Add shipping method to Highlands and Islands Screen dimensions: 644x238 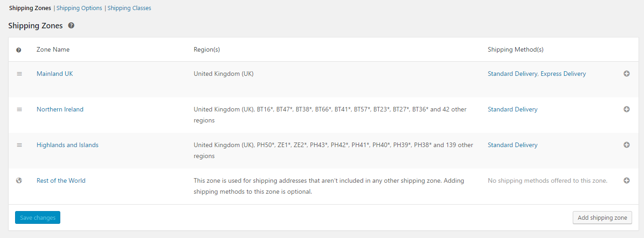[x=627, y=145]
